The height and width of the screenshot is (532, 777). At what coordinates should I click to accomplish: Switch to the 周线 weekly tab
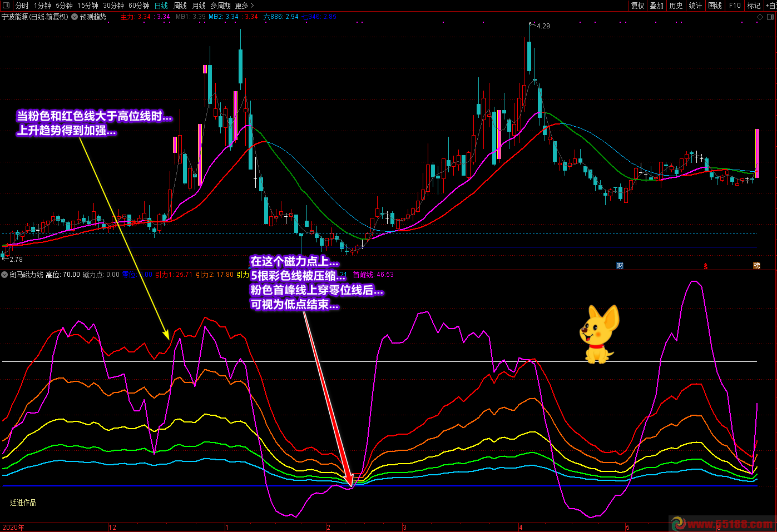(x=180, y=6)
